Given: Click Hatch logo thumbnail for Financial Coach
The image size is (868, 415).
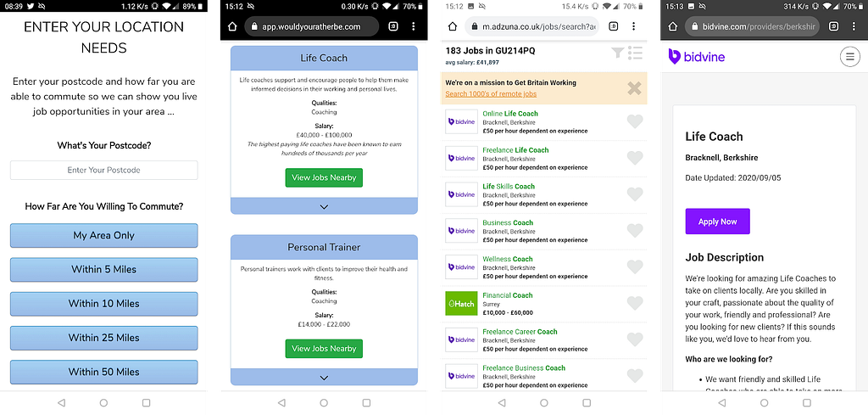Looking at the screenshot, I should [x=461, y=303].
